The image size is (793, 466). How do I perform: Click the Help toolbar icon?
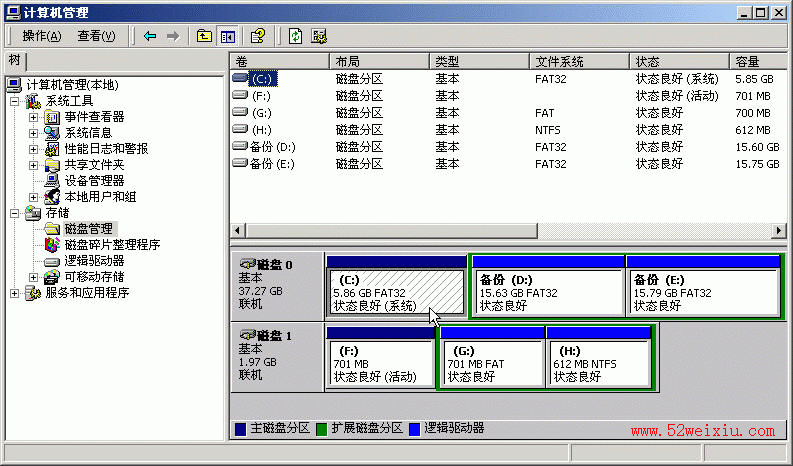click(x=258, y=36)
